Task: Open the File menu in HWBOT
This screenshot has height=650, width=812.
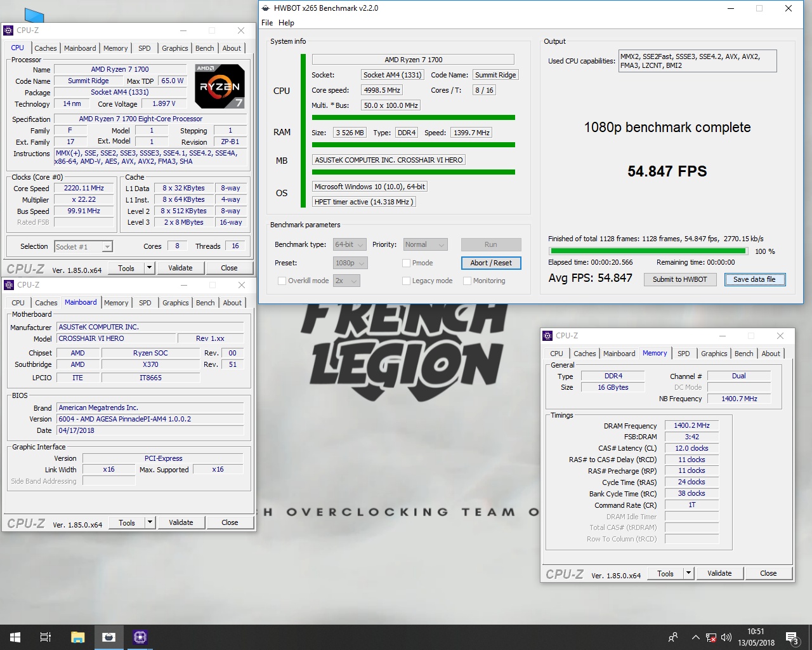Action: pyautogui.click(x=267, y=23)
